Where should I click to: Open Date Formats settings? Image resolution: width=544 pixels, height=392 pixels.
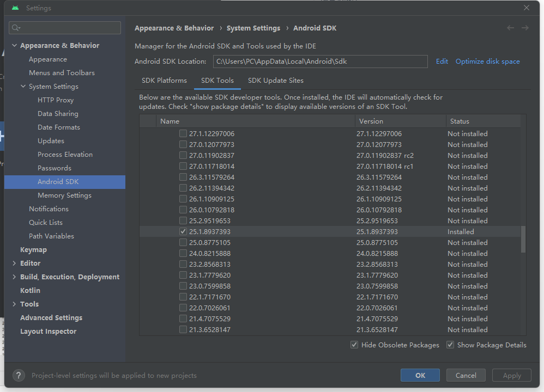click(59, 127)
